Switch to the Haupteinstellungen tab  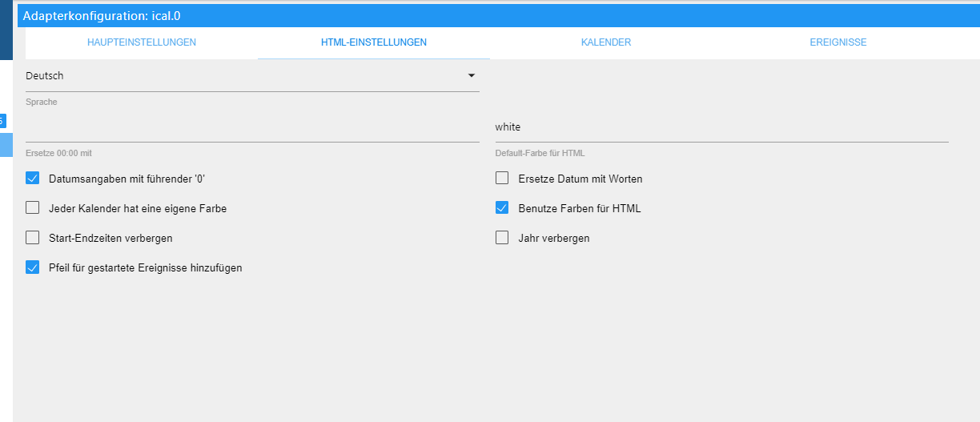point(142,42)
